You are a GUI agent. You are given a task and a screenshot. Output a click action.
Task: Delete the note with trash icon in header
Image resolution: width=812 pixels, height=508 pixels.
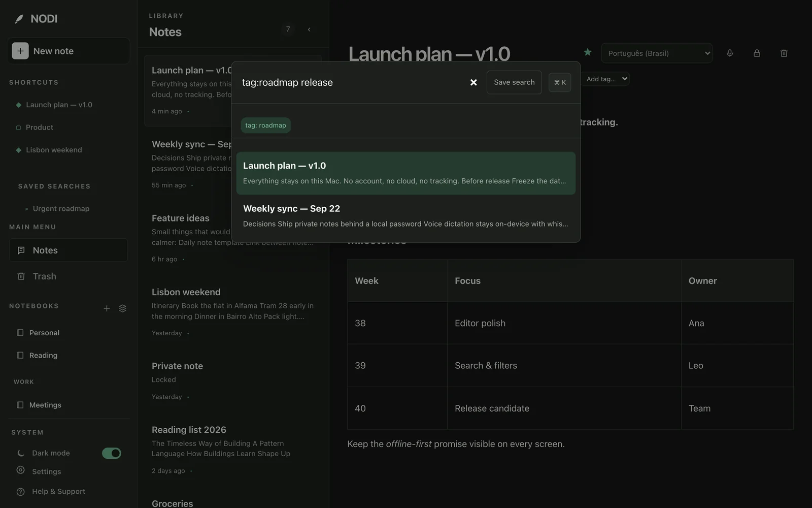click(x=784, y=53)
